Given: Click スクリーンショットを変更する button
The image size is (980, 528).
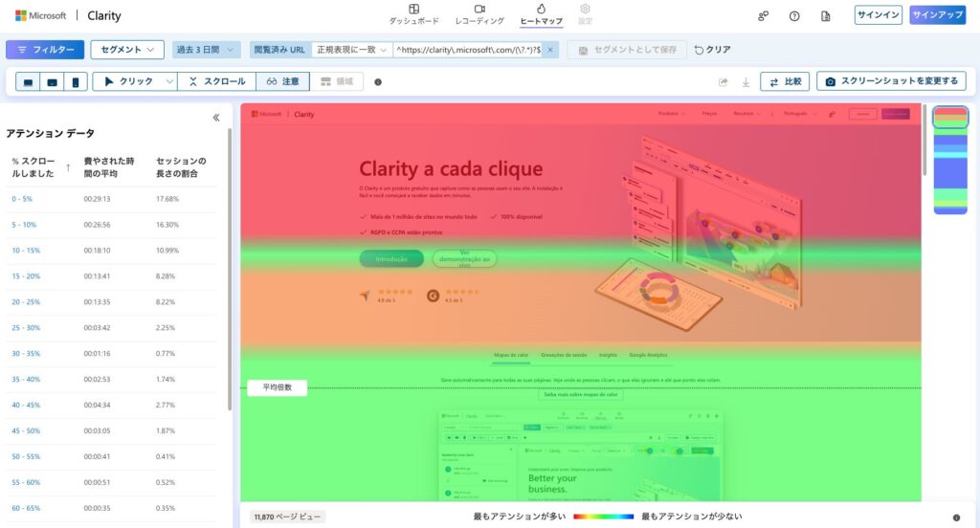Looking at the screenshot, I should tap(891, 81).
